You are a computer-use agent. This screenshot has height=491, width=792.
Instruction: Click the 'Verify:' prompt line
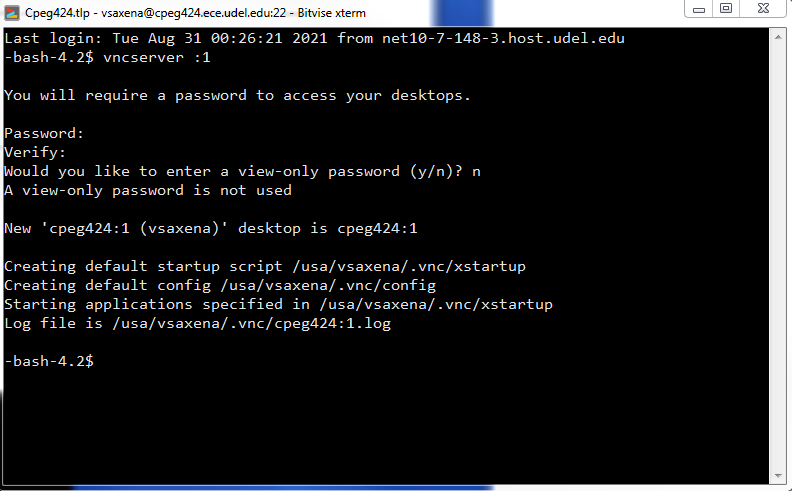(x=35, y=152)
